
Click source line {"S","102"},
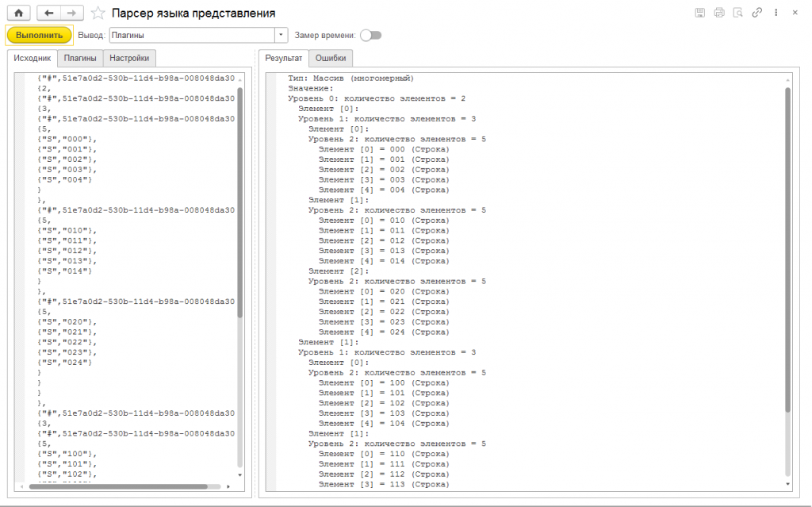[x=67, y=474]
